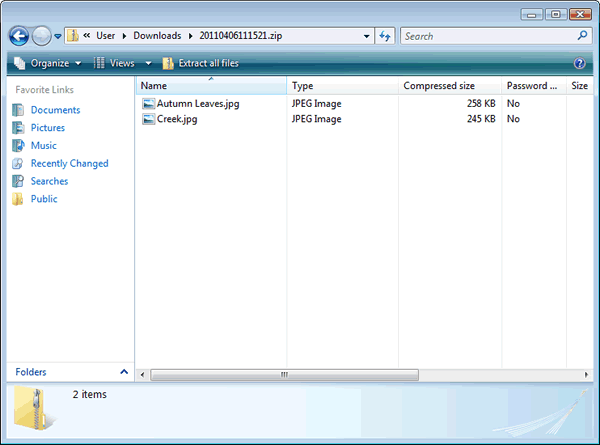600x445 pixels.
Task: Click the 245 KB compressed size cell
Action: click(x=481, y=119)
